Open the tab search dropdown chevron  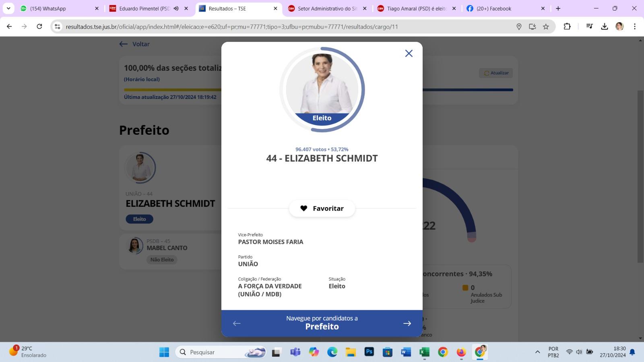[9, 8]
